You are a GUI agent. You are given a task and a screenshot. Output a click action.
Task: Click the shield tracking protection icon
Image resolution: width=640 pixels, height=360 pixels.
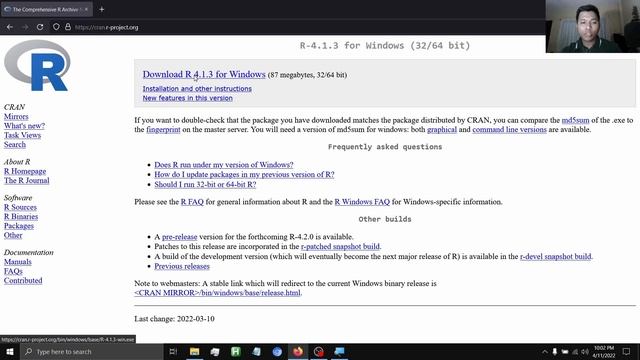[x=56, y=27]
